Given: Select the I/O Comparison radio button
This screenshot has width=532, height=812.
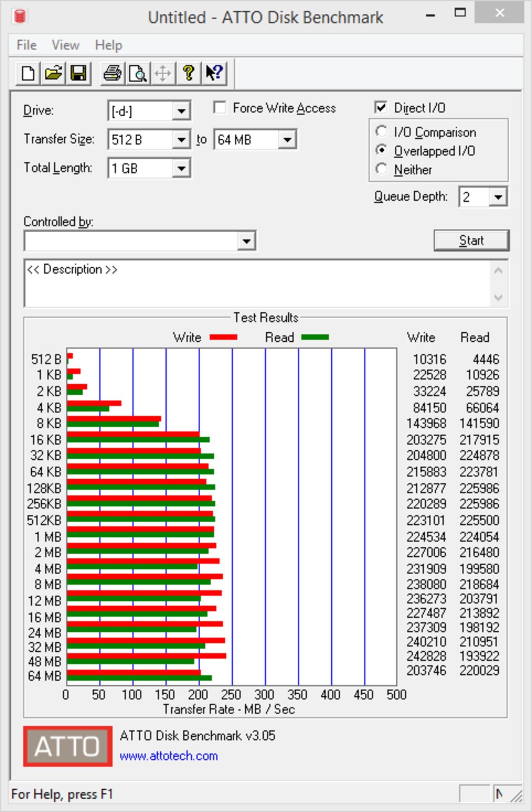Looking at the screenshot, I should (x=381, y=131).
